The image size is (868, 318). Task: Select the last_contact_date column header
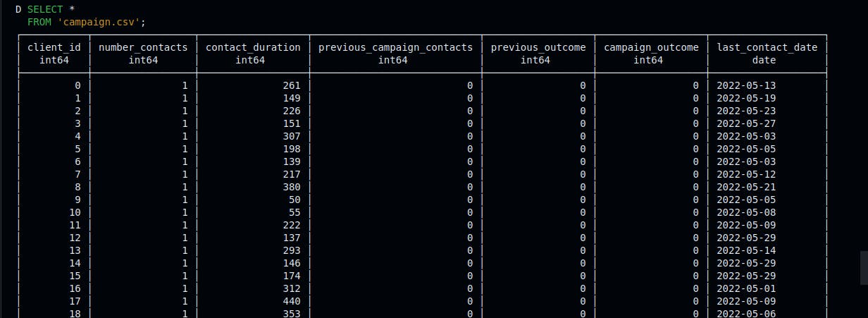point(767,47)
